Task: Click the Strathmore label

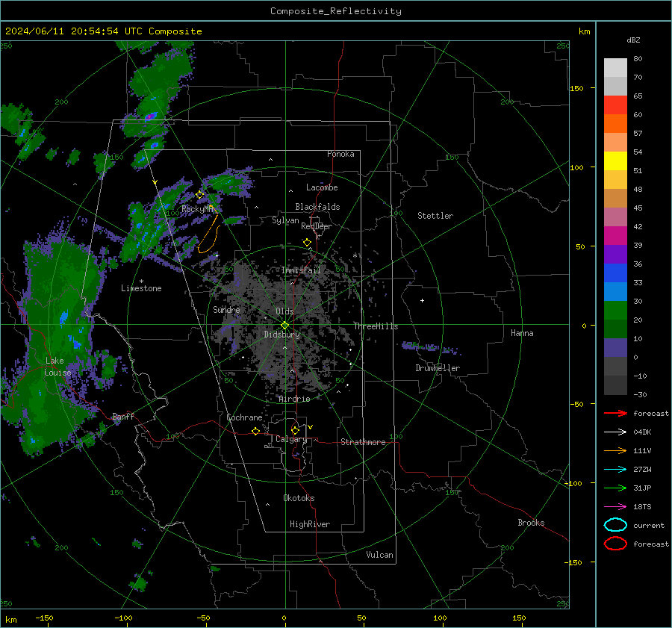Action: click(363, 442)
